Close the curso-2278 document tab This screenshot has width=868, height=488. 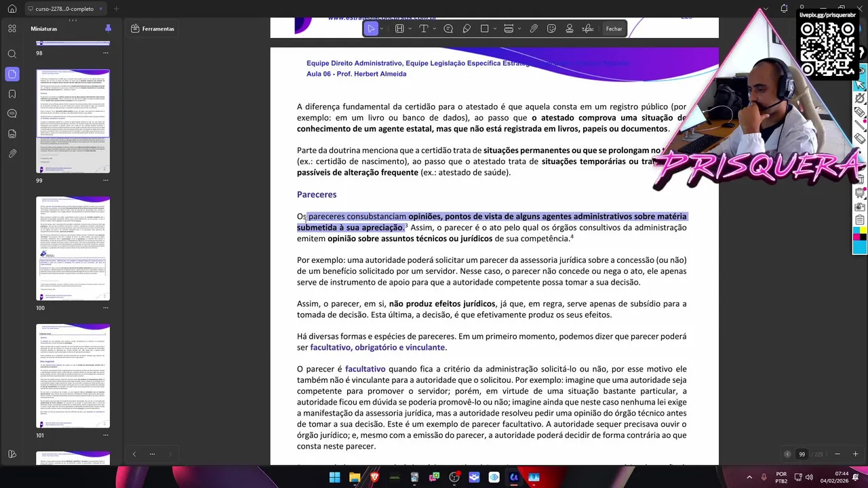coord(101,9)
